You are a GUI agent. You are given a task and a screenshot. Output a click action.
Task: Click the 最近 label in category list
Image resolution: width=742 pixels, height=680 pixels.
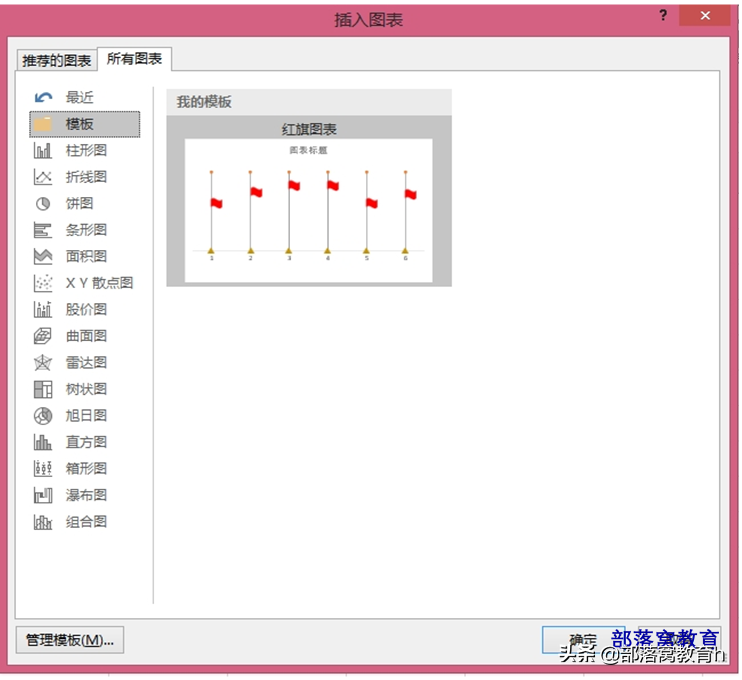80,97
